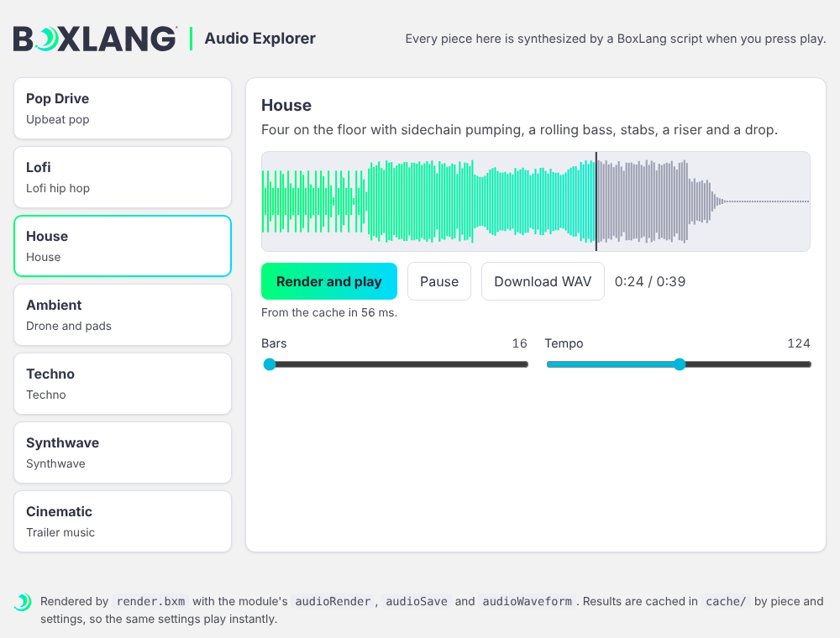Image resolution: width=840 pixels, height=638 pixels.
Task: Click the Bars label above the slider
Action: tap(274, 343)
